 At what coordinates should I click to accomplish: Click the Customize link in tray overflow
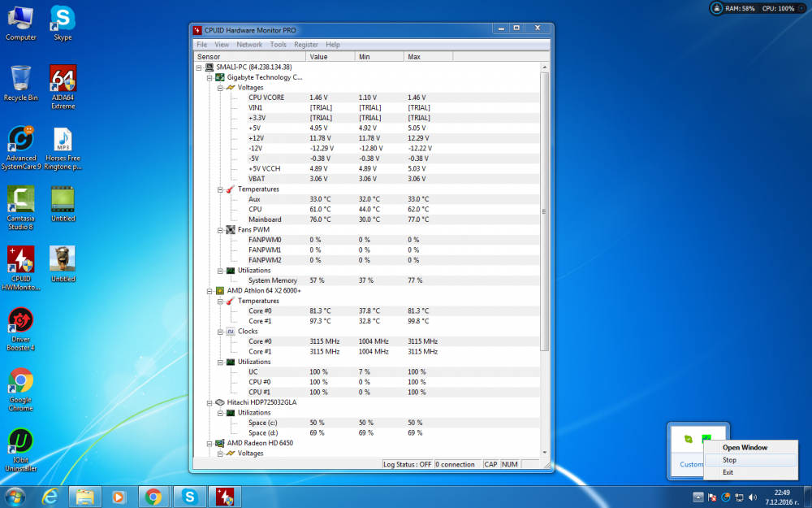pyautogui.click(x=692, y=464)
